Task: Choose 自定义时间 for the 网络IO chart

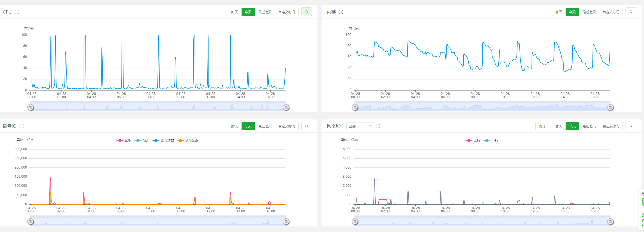Action: pyautogui.click(x=611, y=126)
